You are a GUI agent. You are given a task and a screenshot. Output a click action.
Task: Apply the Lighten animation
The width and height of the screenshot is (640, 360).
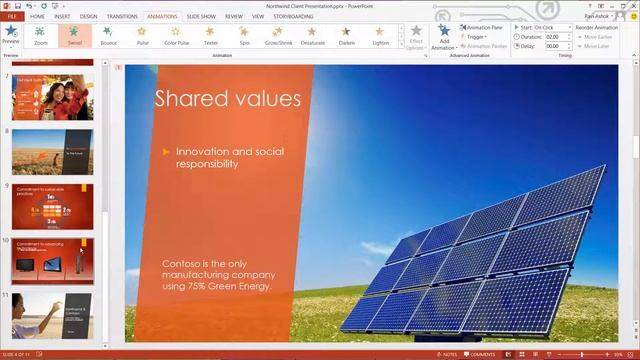380,36
